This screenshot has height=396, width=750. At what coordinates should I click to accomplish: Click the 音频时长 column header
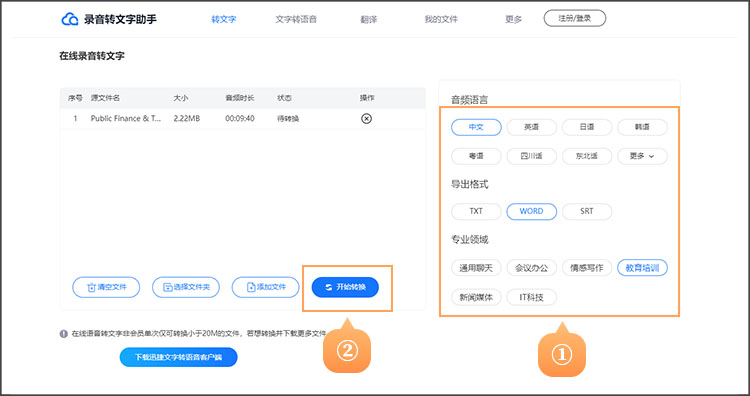point(240,98)
